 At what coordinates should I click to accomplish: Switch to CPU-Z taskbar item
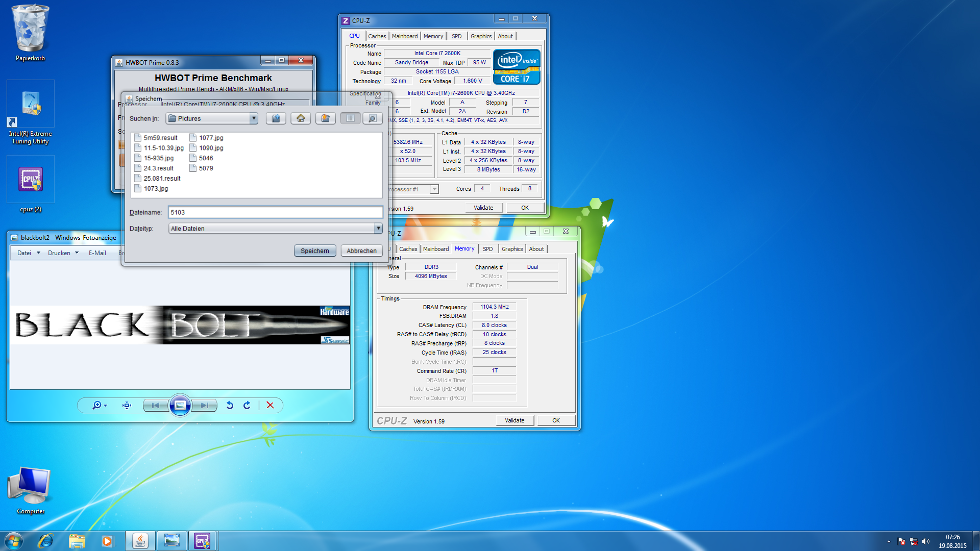[x=203, y=541]
